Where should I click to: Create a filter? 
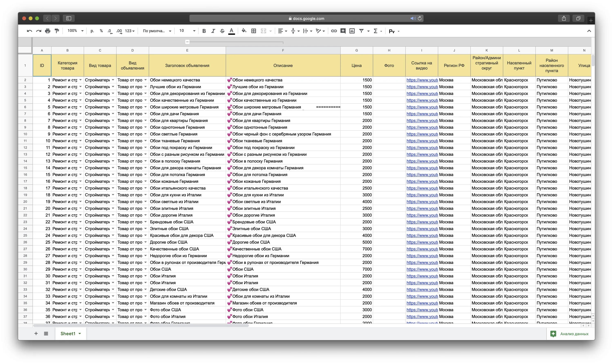pos(361,31)
